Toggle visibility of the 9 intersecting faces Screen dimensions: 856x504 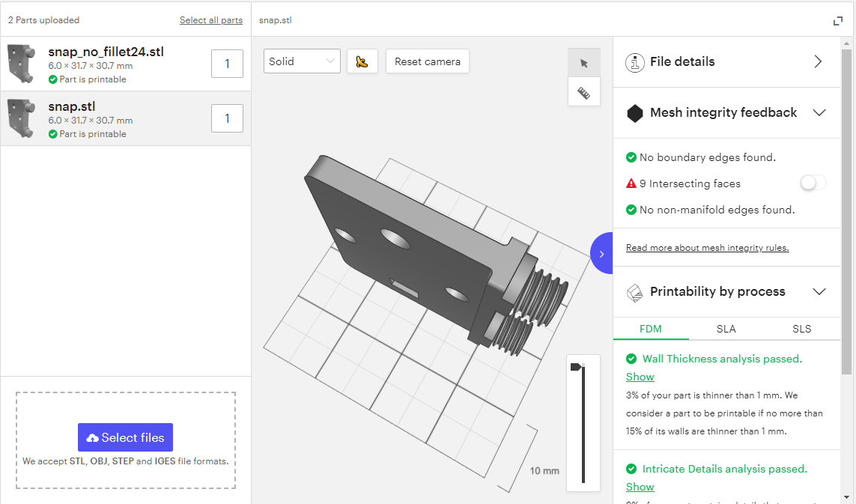812,182
